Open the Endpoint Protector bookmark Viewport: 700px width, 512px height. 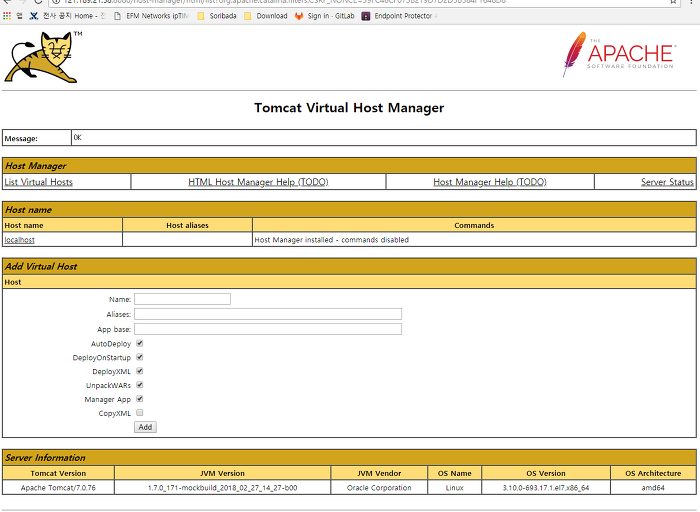point(399,16)
